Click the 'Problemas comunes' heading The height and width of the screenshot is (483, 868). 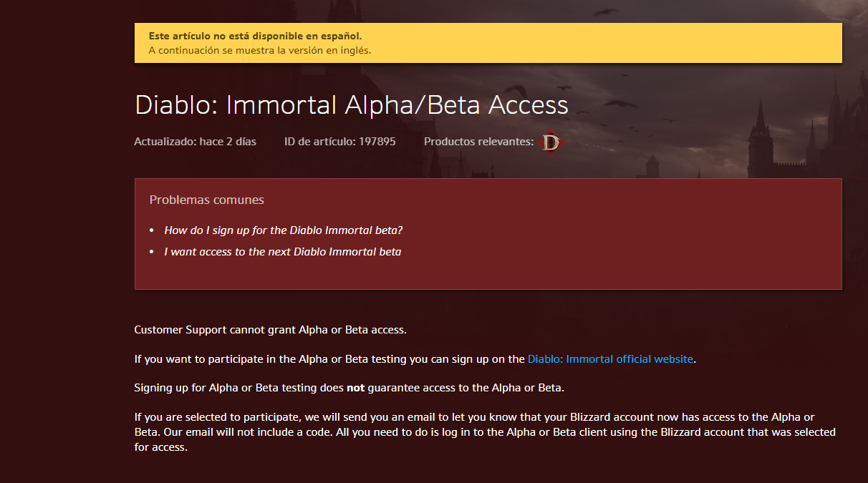coord(207,200)
